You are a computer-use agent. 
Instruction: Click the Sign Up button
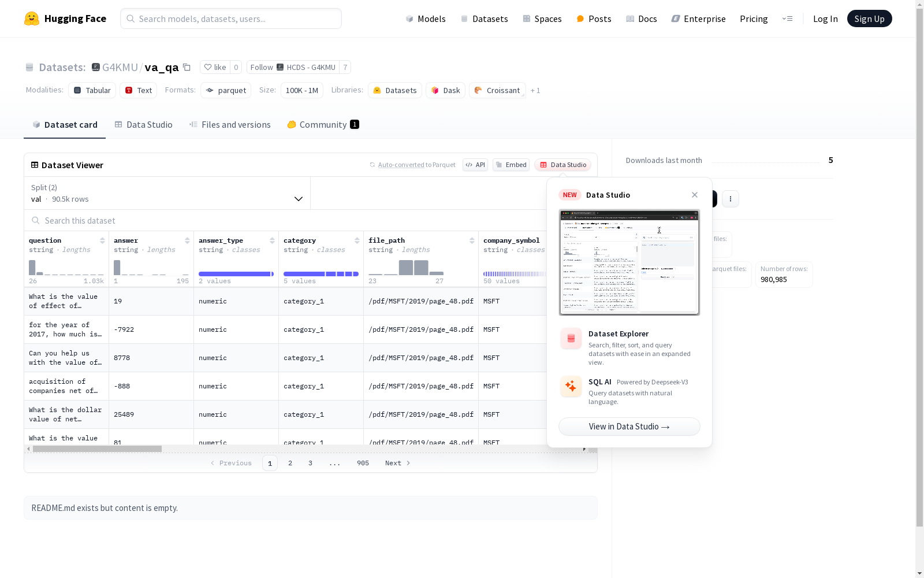click(869, 18)
